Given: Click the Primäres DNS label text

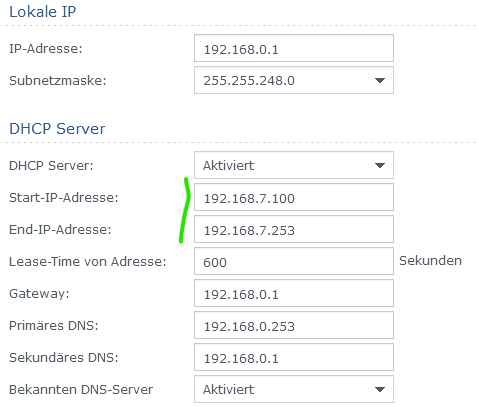Looking at the screenshot, I should pos(54,326).
